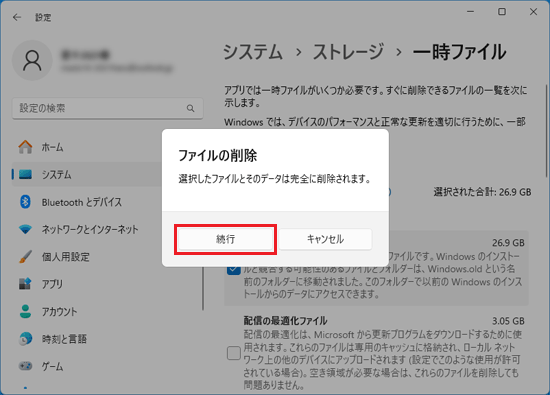Close the settings window
Image resolution: width=550 pixels, height=395 pixels.
[534, 12]
